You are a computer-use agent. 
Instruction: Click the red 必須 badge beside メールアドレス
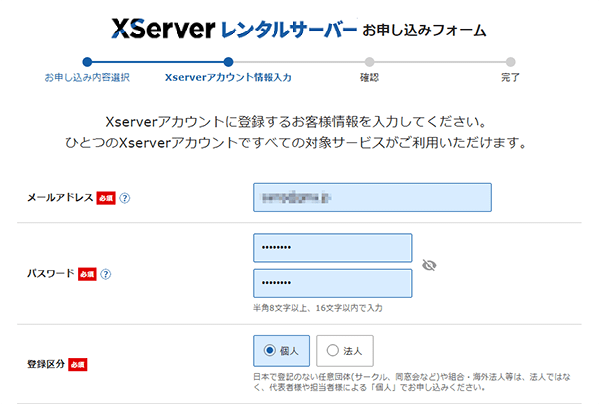[106, 198]
